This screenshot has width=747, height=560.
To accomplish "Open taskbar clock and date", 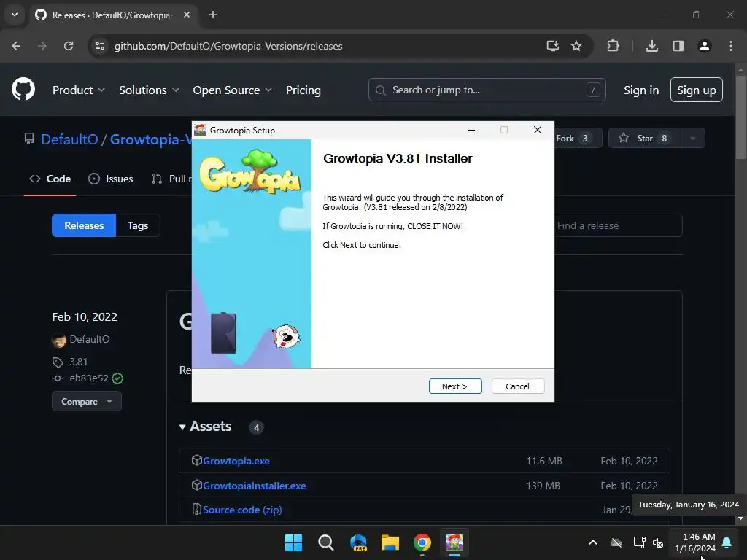I will (695, 542).
